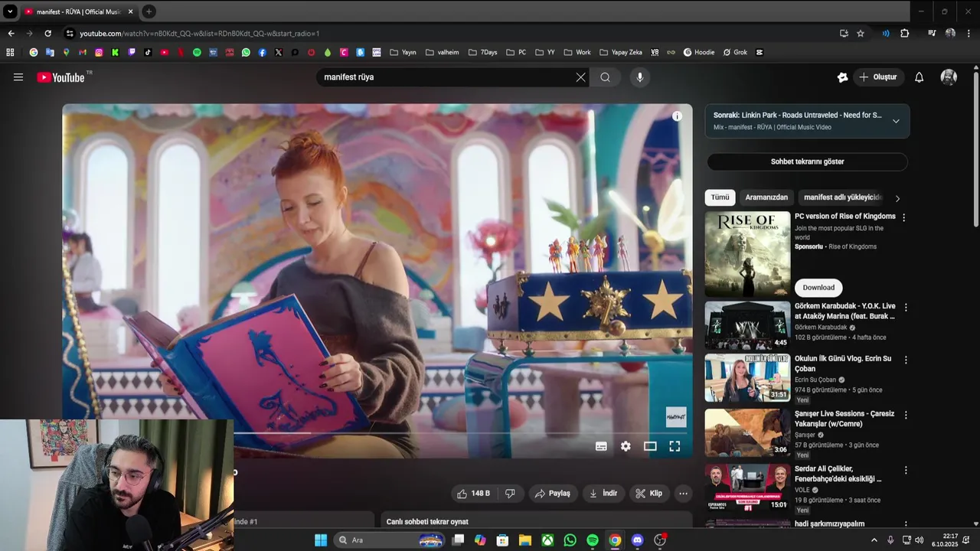Click Canlı sohbeti tekrar oynat
The width and height of the screenshot is (980, 551).
coord(427,522)
